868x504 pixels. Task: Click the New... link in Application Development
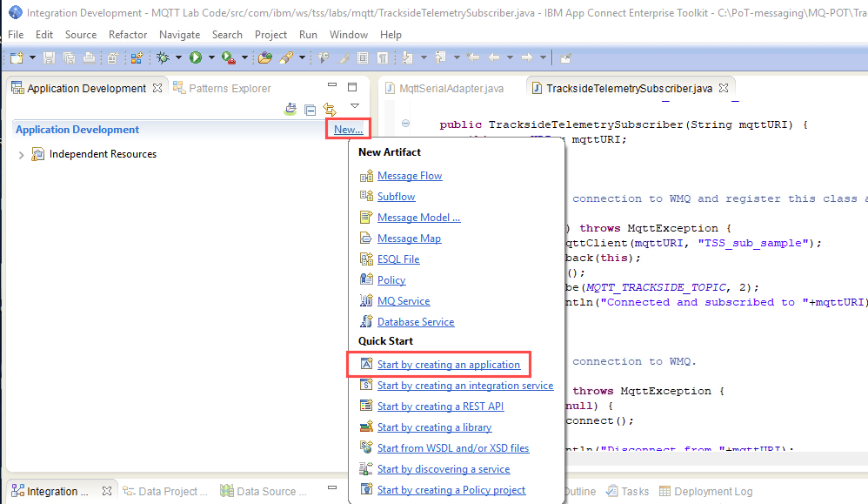coord(348,129)
